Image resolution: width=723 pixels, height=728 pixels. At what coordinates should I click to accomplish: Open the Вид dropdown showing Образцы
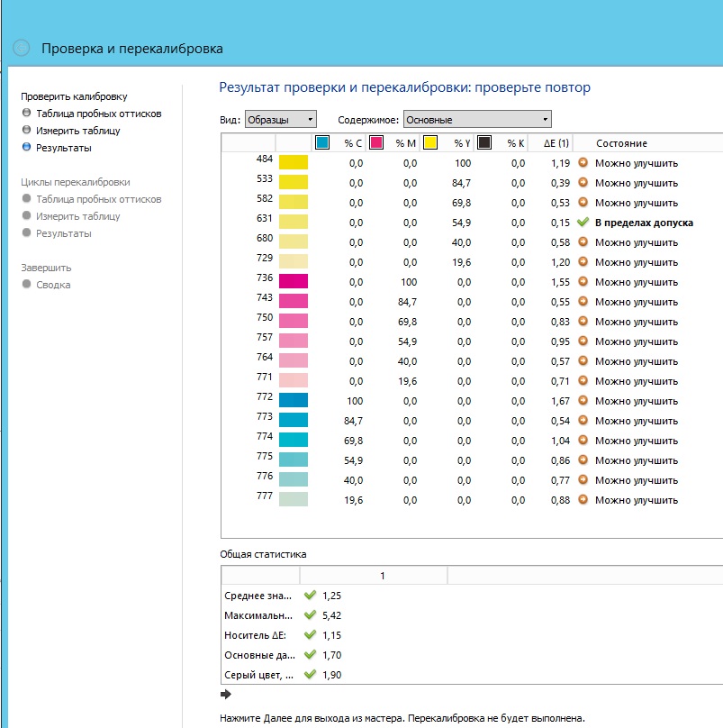pyautogui.click(x=281, y=120)
